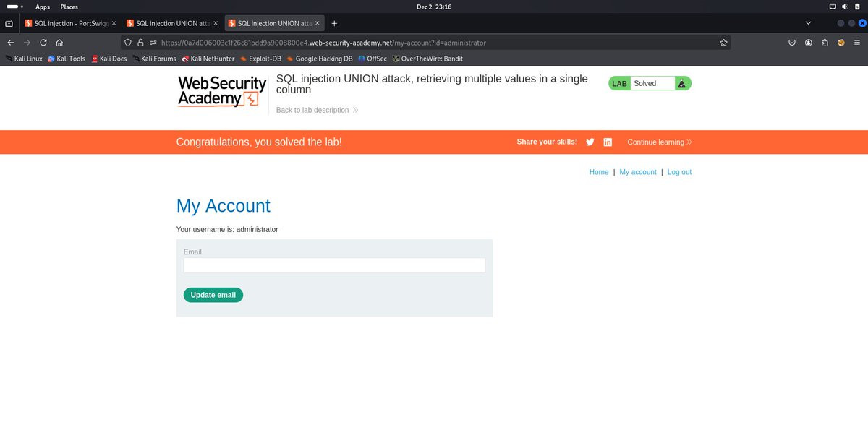Screen dimensions: 868x425
Task: Open Firefox extensions puzzle icon
Action: (x=825, y=43)
